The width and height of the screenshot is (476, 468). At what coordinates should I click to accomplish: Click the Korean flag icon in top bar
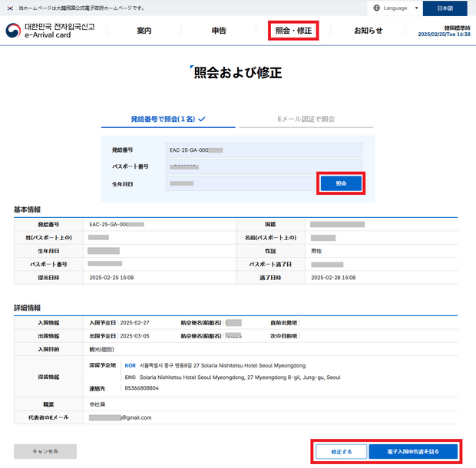pos(10,8)
